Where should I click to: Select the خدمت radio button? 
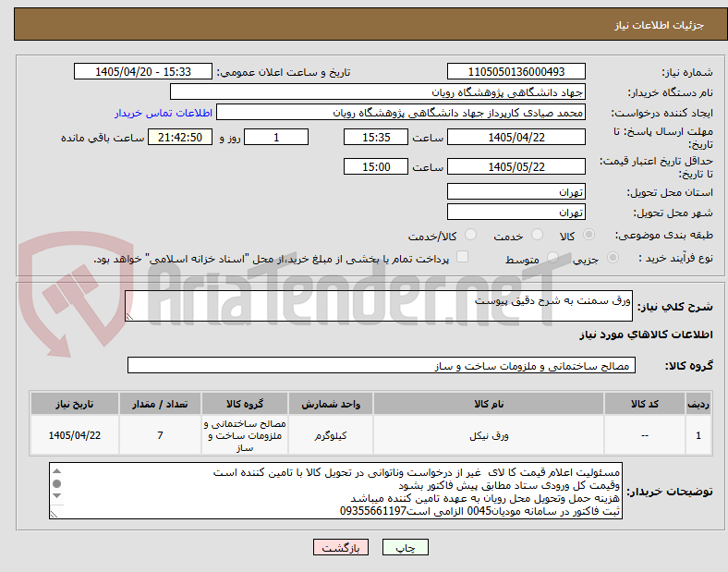click(x=537, y=235)
